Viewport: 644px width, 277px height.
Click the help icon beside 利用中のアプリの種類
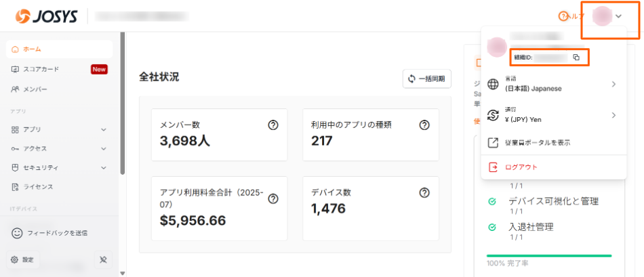click(x=424, y=125)
